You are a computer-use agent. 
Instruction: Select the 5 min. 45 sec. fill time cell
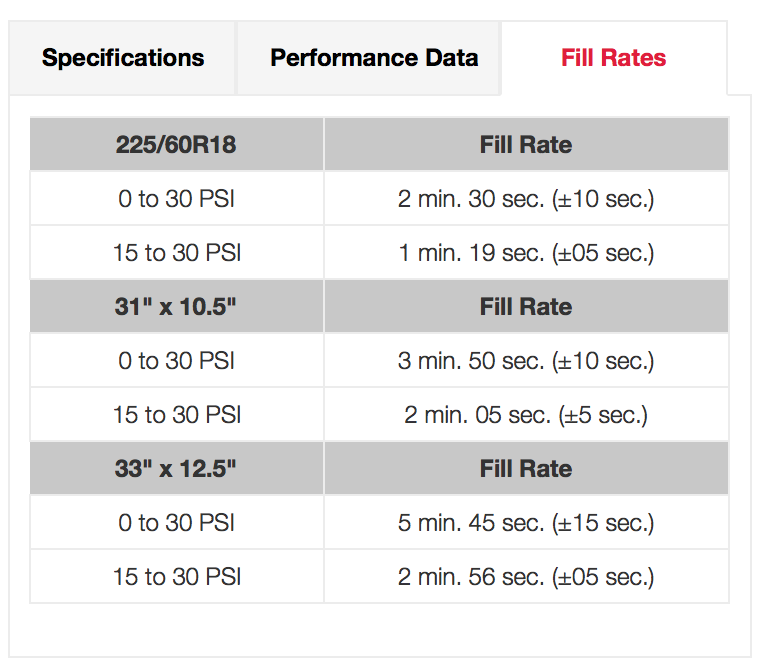(526, 523)
